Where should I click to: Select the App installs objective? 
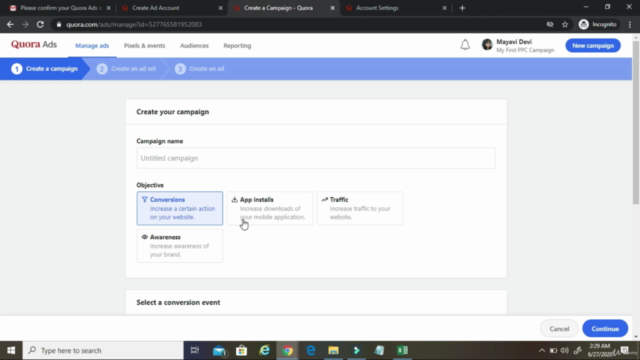[269, 208]
